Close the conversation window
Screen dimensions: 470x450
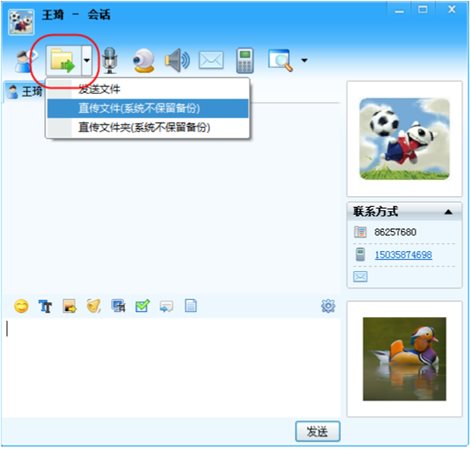pos(452,10)
